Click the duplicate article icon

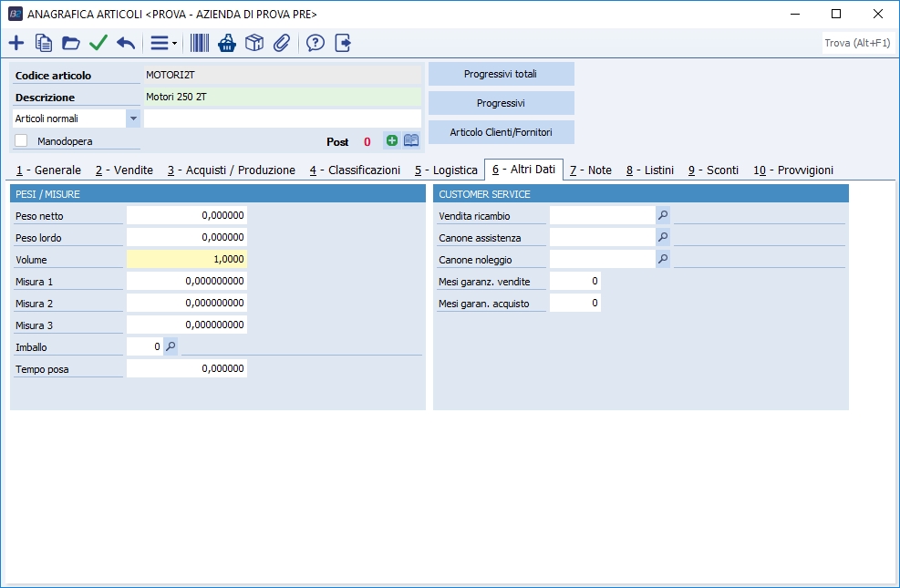(x=44, y=43)
